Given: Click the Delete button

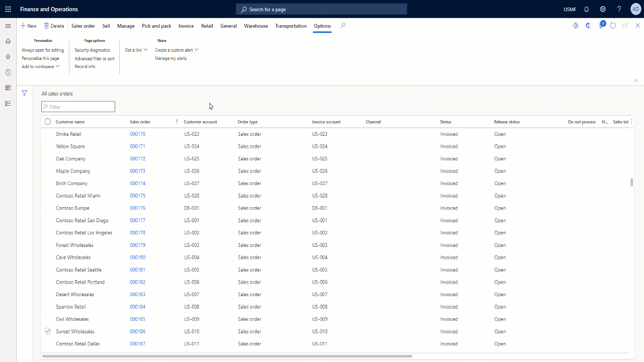Looking at the screenshot, I should coord(54,26).
